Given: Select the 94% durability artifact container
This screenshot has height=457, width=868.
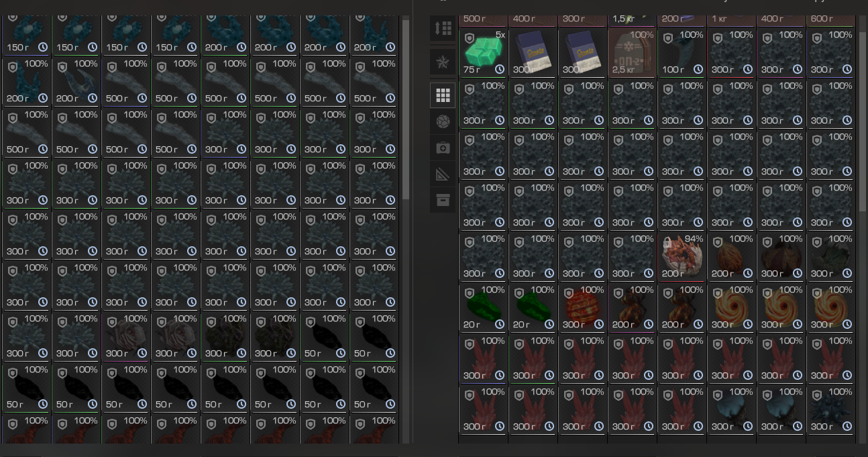Looking at the screenshot, I should [682, 256].
